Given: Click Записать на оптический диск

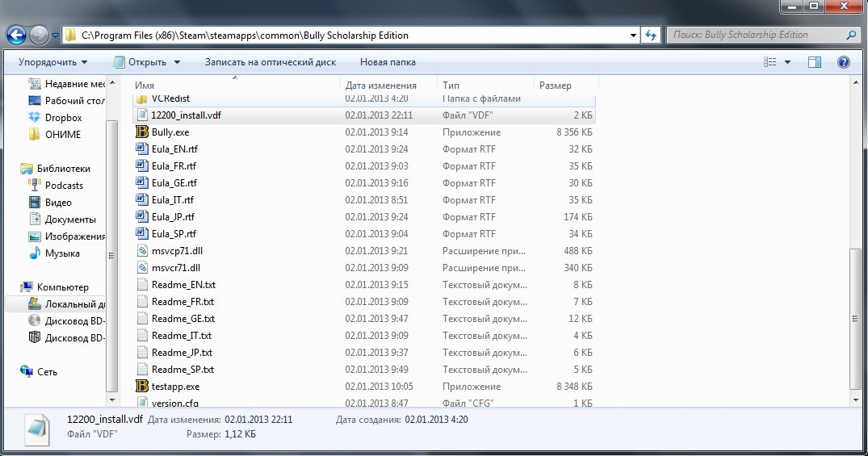Looking at the screenshot, I should (270, 62).
